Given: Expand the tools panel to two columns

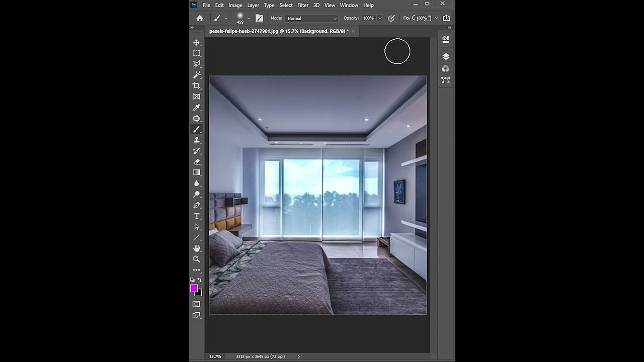Looking at the screenshot, I should (192, 28).
